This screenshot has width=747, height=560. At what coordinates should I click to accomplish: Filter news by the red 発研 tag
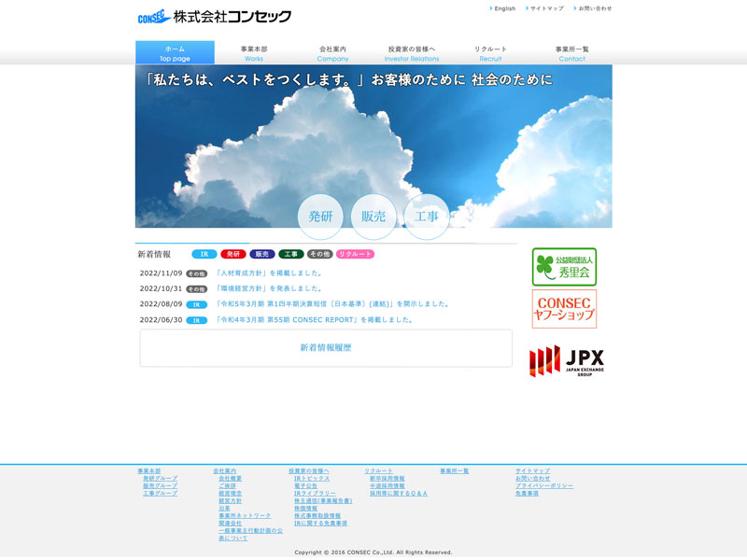tap(233, 254)
